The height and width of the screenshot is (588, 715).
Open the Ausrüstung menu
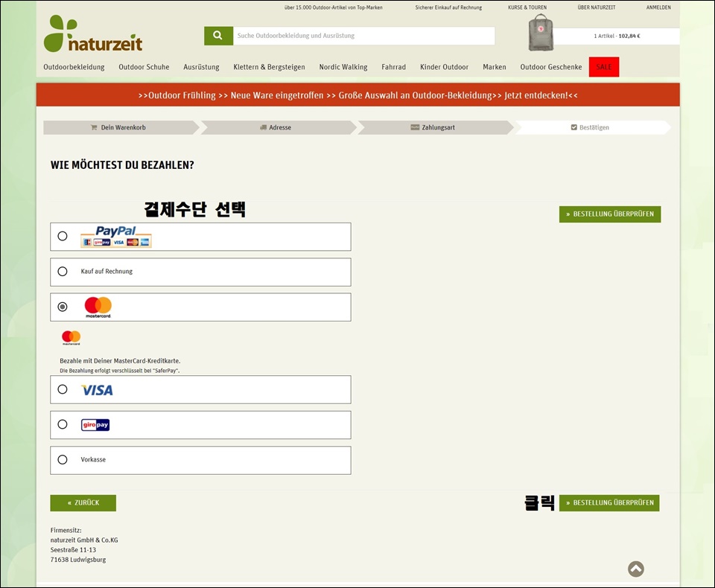(x=201, y=67)
